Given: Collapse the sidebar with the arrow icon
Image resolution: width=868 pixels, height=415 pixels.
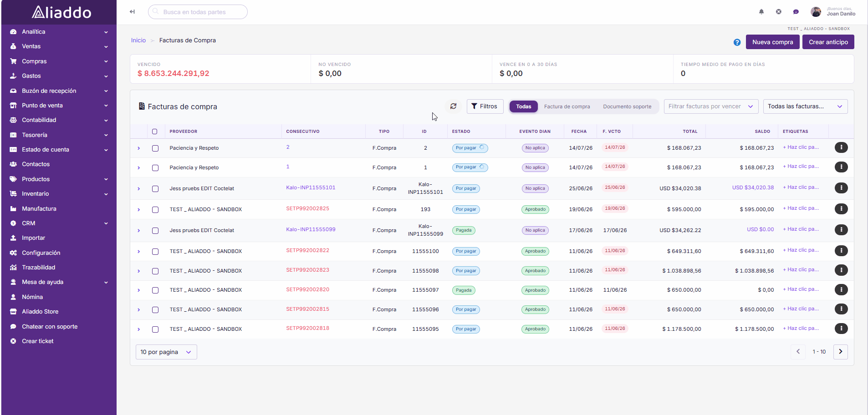Looking at the screenshot, I should coord(132,12).
